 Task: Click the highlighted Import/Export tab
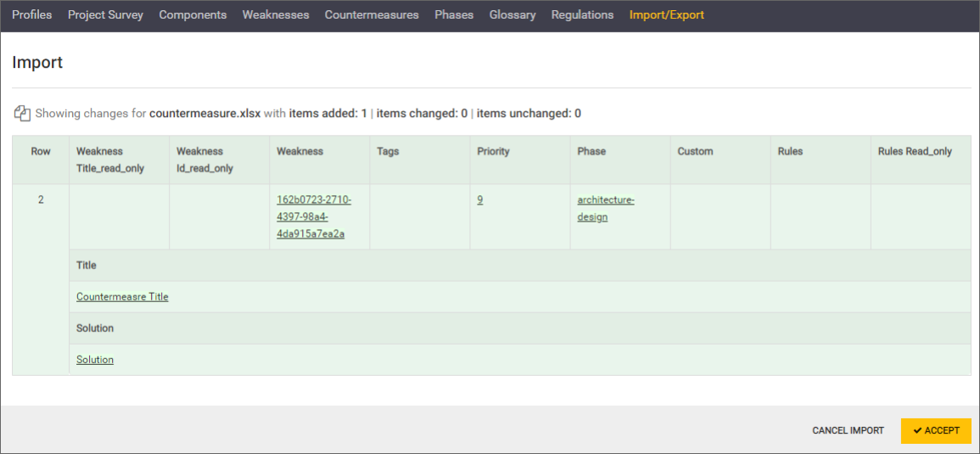coord(666,14)
